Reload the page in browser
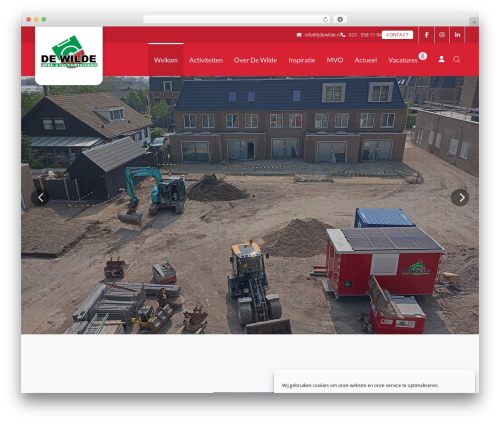This screenshot has width=500, height=423. (x=325, y=19)
